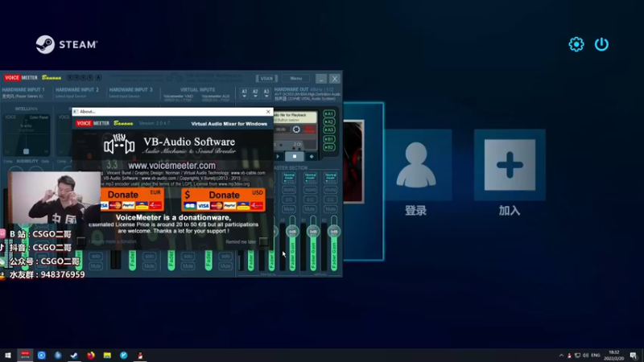Viewport: 644px width, 362px height.
Task: Check 'I already made a donation' box
Action: pos(81,241)
